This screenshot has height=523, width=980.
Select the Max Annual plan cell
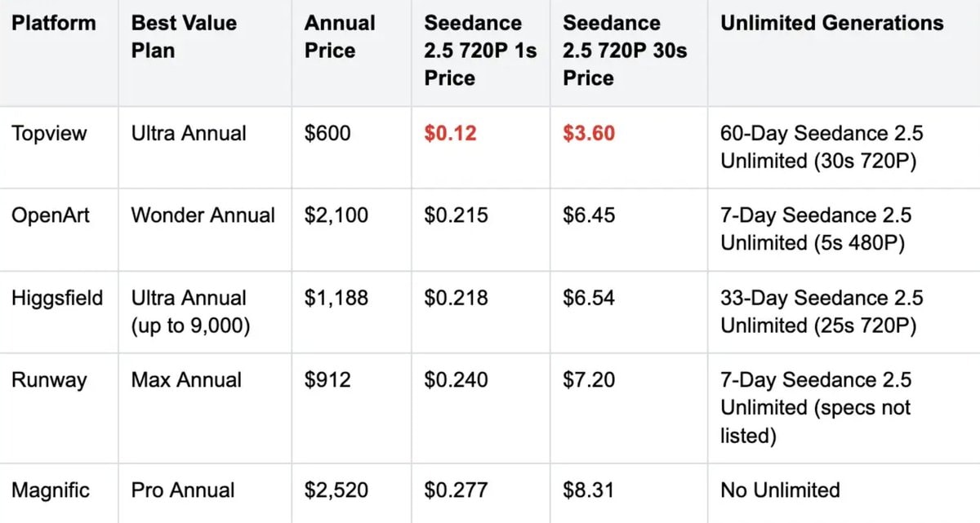[186, 380]
